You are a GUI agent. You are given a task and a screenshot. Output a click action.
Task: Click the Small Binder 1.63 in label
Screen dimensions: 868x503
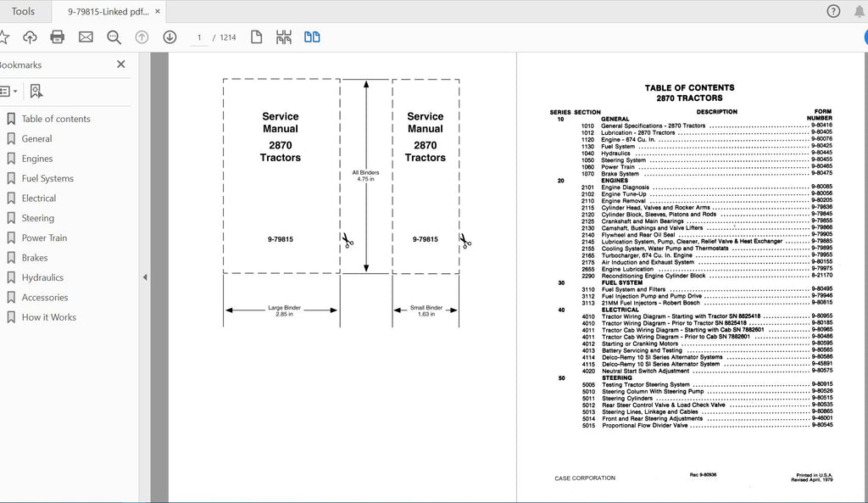coord(426,310)
